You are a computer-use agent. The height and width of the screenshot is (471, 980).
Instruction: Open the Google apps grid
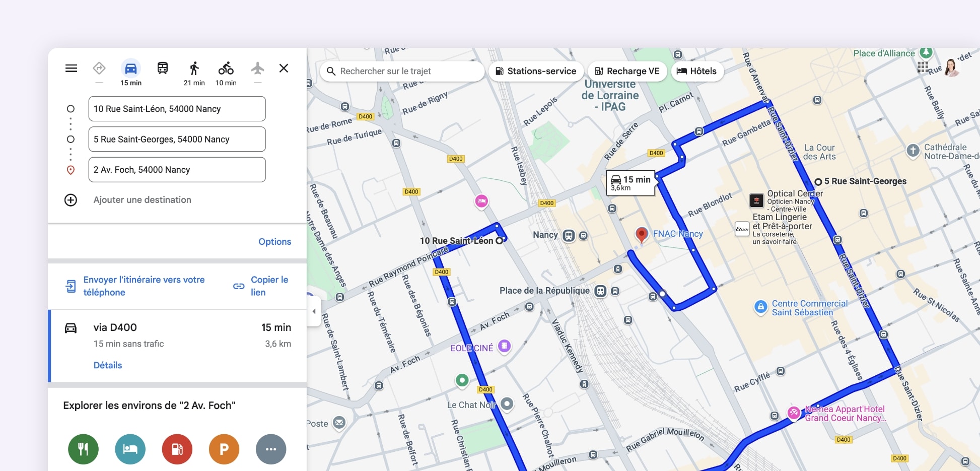point(923,68)
